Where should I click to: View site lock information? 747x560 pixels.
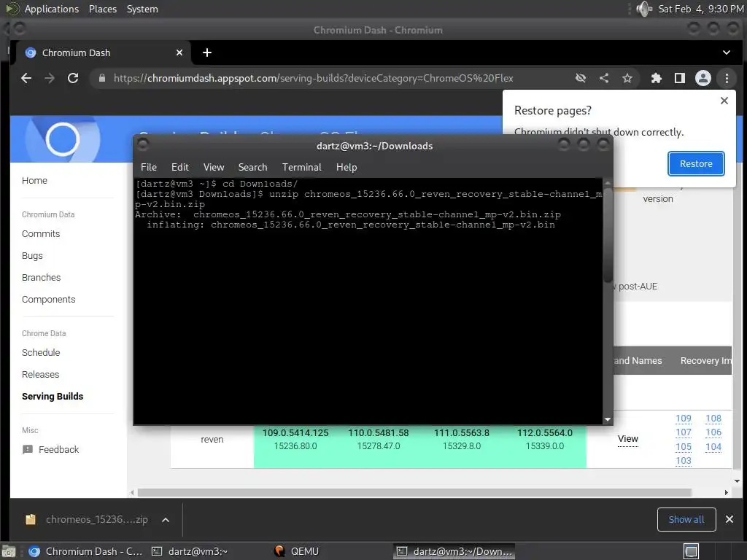[x=102, y=78]
